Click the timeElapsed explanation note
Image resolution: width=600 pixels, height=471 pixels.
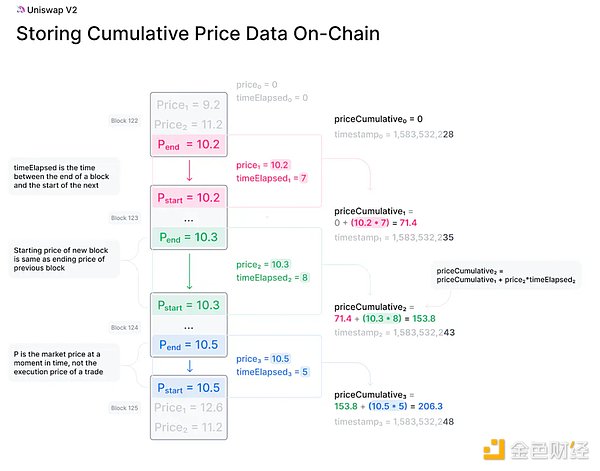(62, 172)
